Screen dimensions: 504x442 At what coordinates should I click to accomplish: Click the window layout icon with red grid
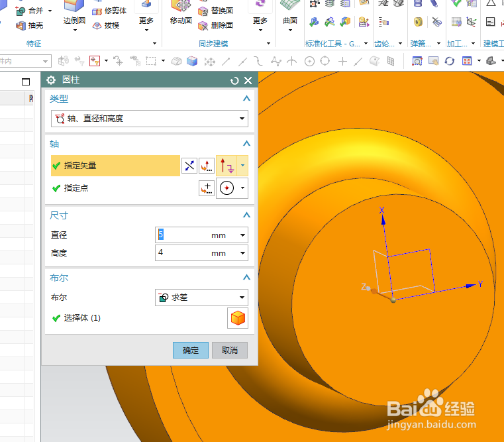467,61
